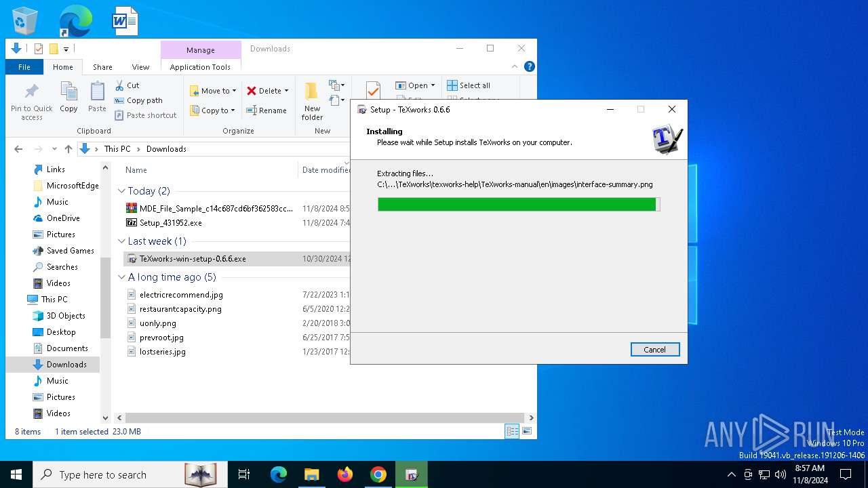868x488 pixels.
Task: Click Cut in Clipboard group
Action: (x=127, y=85)
